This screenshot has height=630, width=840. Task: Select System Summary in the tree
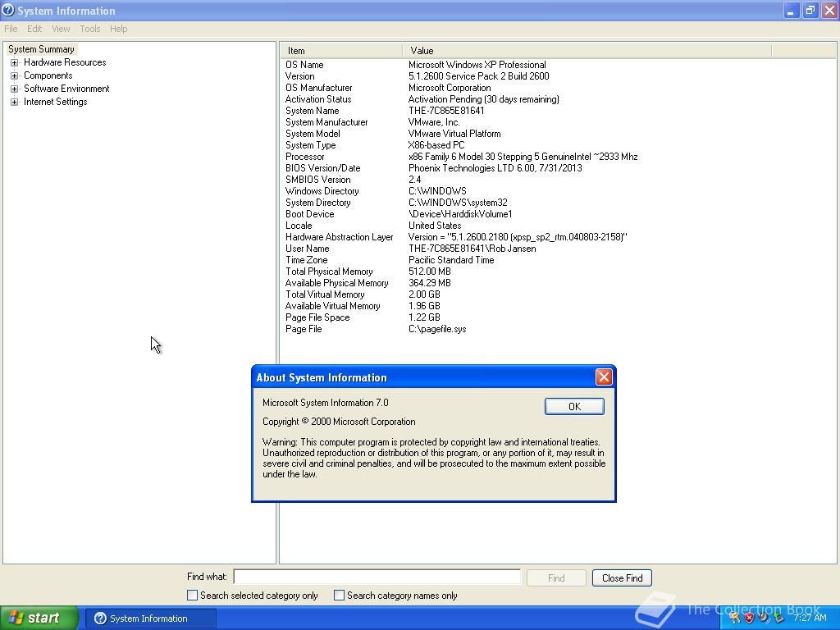pos(41,49)
